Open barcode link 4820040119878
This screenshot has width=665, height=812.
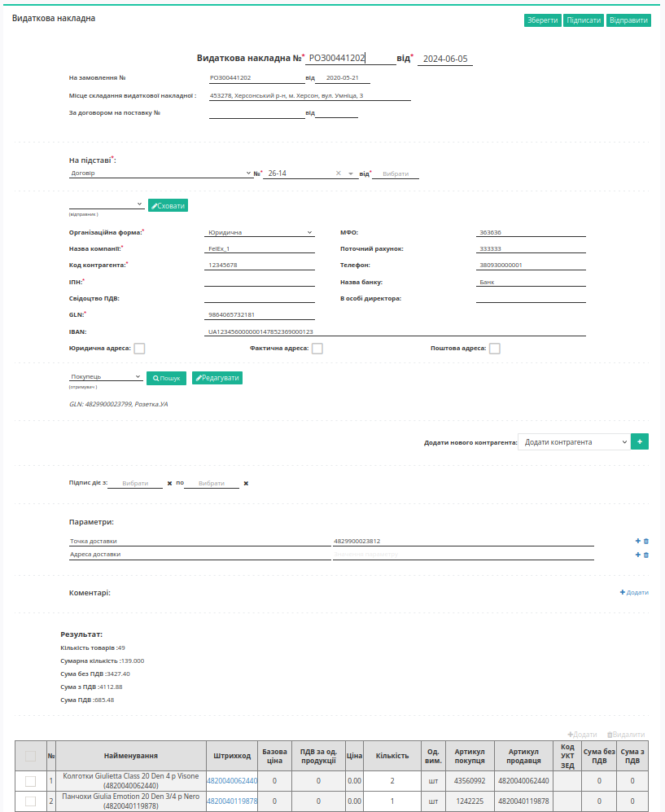coord(232,801)
